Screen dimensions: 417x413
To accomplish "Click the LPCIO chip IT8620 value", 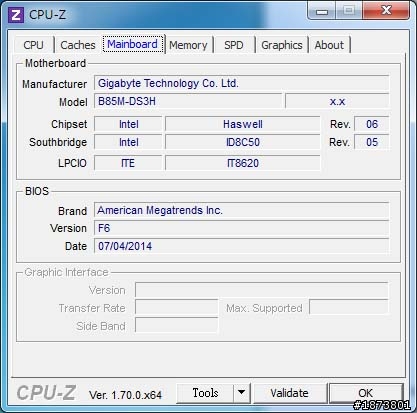I will (243, 163).
